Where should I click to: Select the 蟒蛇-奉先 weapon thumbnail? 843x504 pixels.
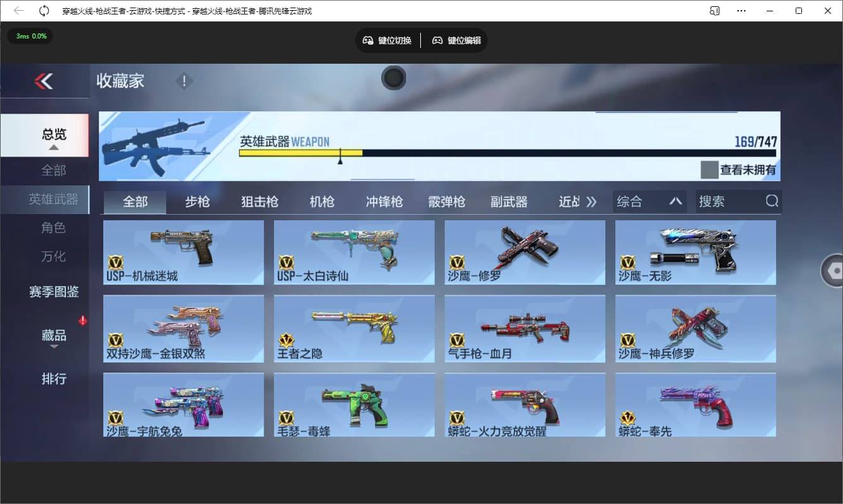[x=695, y=404]
